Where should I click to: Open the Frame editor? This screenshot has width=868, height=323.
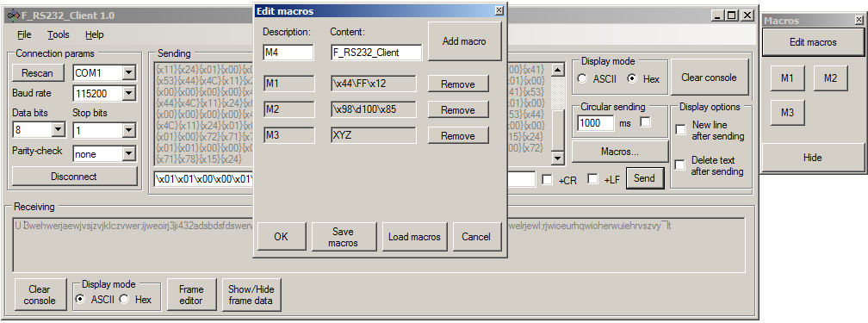point(191,295)
